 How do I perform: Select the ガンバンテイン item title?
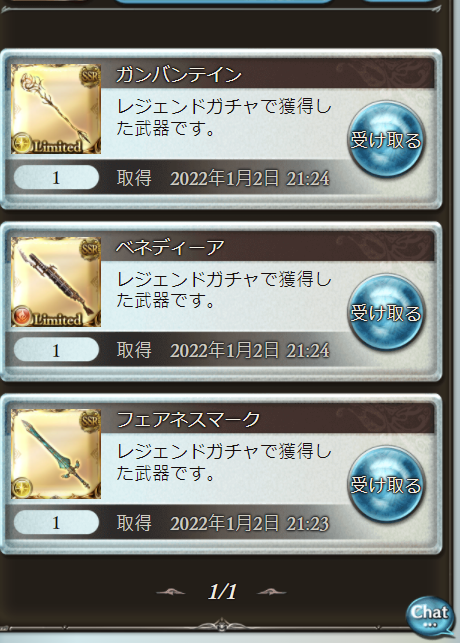click(179, 75)
